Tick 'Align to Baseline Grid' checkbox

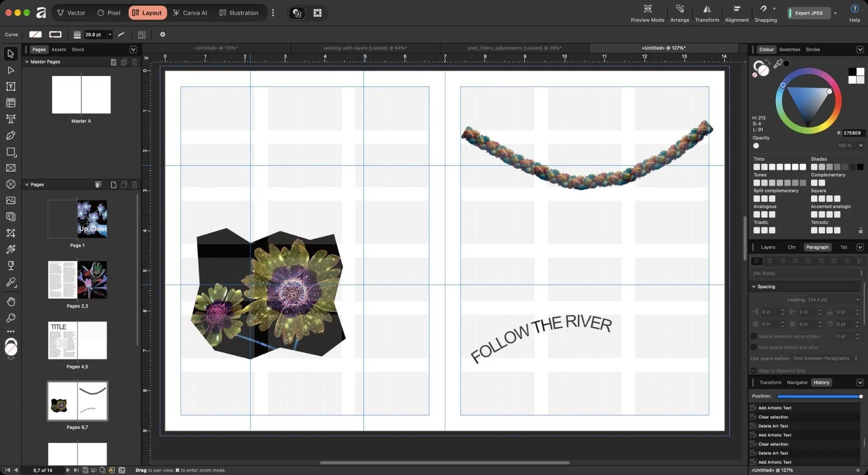[754, 371]
